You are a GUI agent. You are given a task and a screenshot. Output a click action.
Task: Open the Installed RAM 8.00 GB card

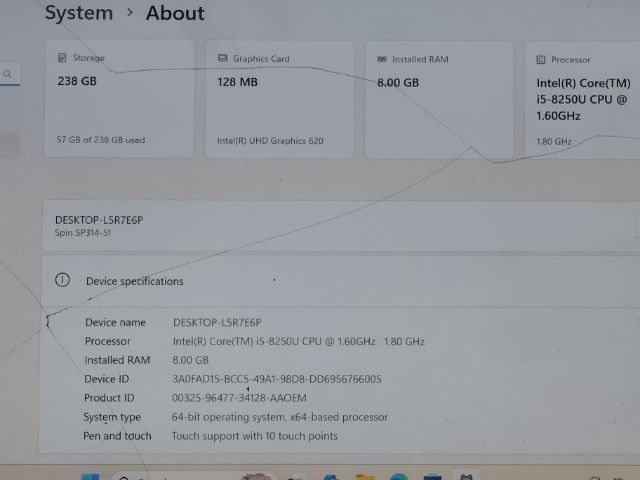click(x=439, y=100)
